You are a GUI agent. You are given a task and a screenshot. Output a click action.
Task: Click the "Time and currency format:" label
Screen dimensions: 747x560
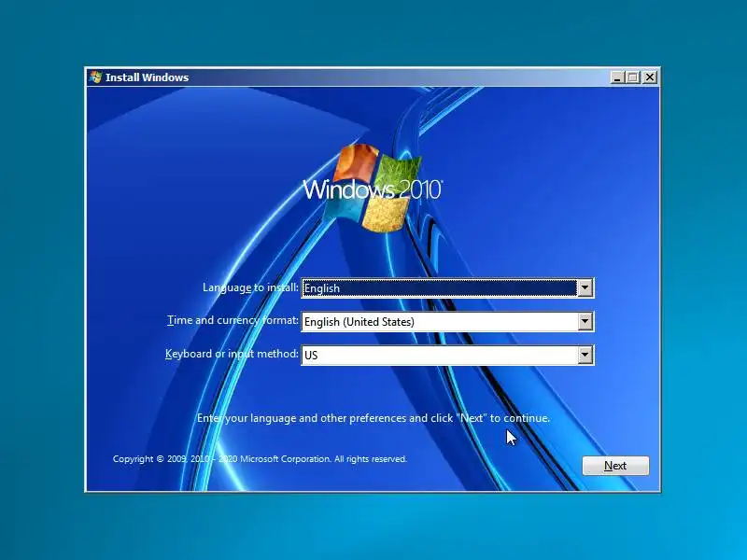tap(233, 320)
